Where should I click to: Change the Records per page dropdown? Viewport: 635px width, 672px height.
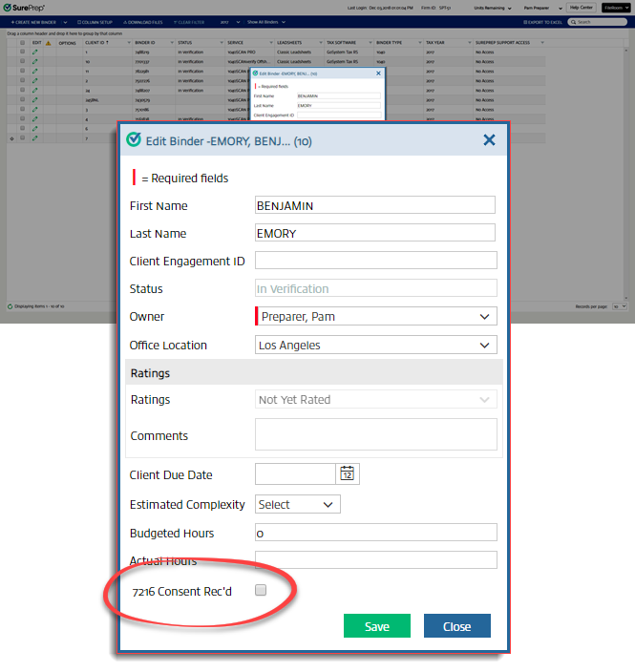pyautogui.click(x=620, y=306)
